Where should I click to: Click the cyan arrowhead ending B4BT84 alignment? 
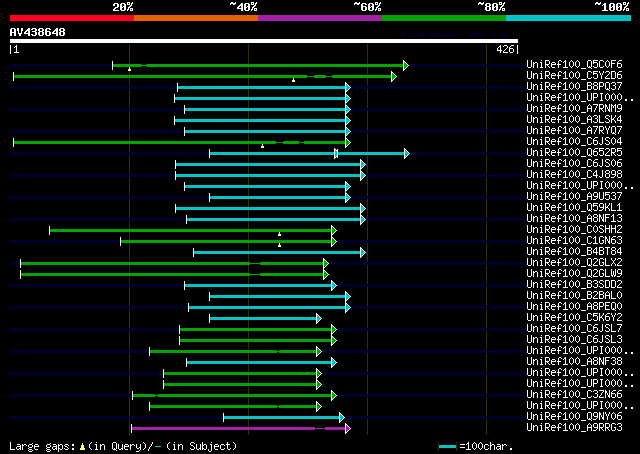click(x=363, y=253)
